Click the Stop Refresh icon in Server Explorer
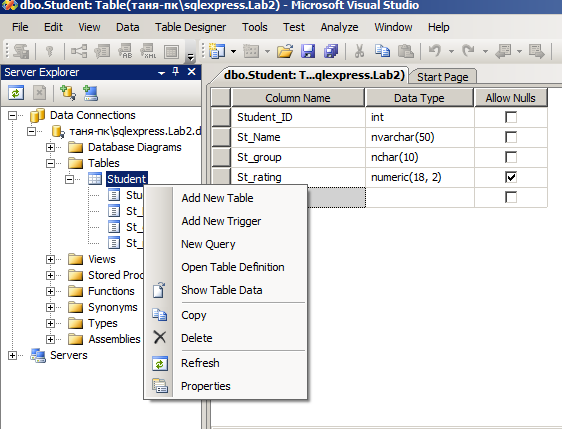 (x=39, y=93)
